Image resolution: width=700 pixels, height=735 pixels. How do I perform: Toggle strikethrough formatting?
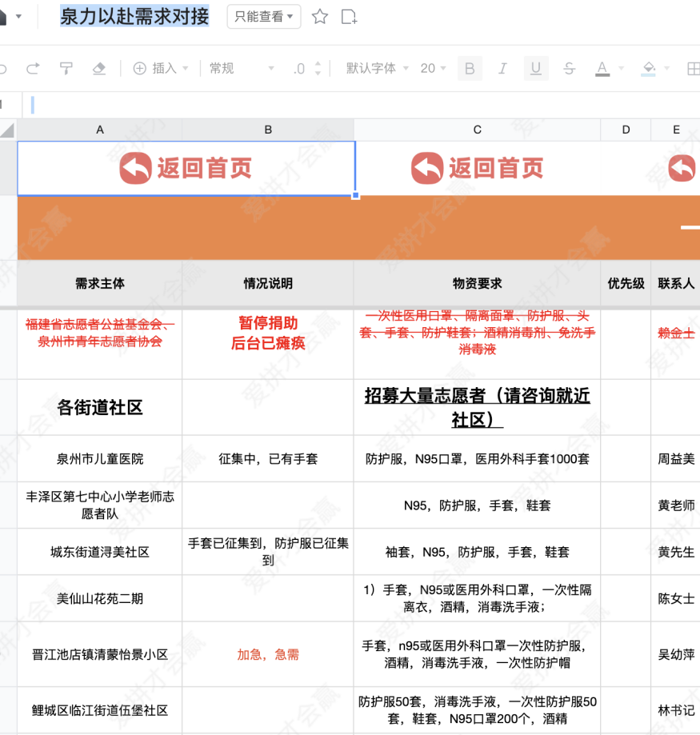point(569,69)
